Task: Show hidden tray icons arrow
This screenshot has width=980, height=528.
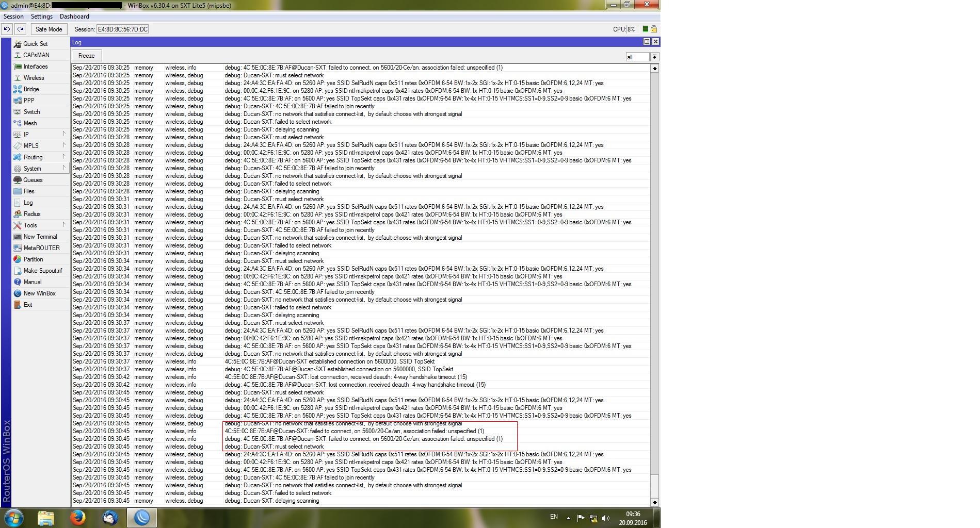Action: [568, 518]
